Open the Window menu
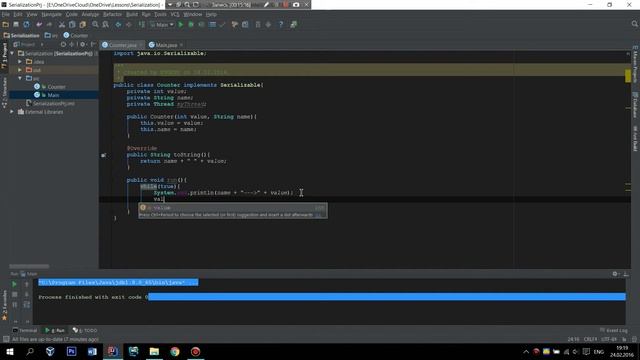Screen dimensions: 640x360 click(x=192, y=14)
